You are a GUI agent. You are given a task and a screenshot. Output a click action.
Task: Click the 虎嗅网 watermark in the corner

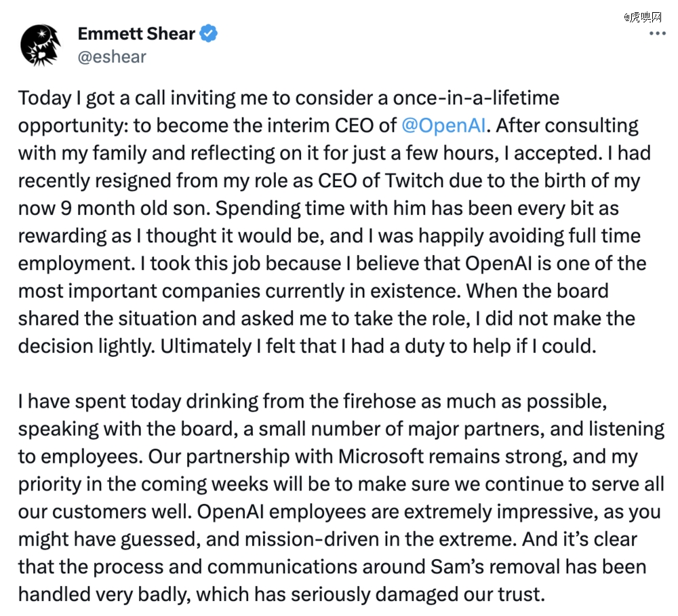pos(643,16)
